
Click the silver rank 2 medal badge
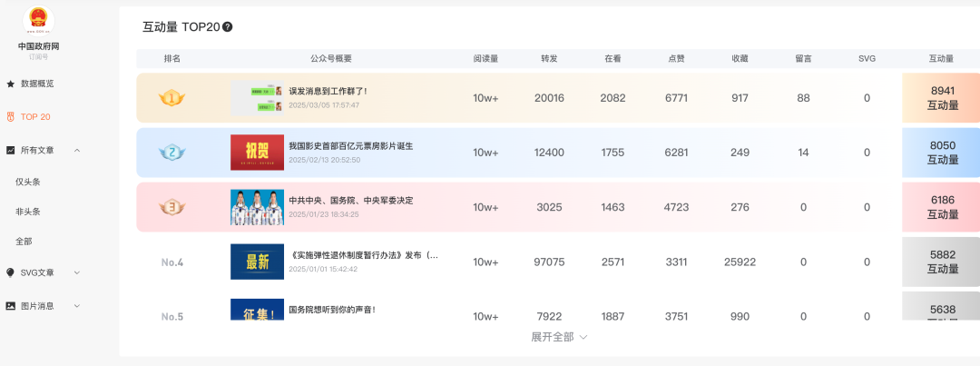[171, 152]
